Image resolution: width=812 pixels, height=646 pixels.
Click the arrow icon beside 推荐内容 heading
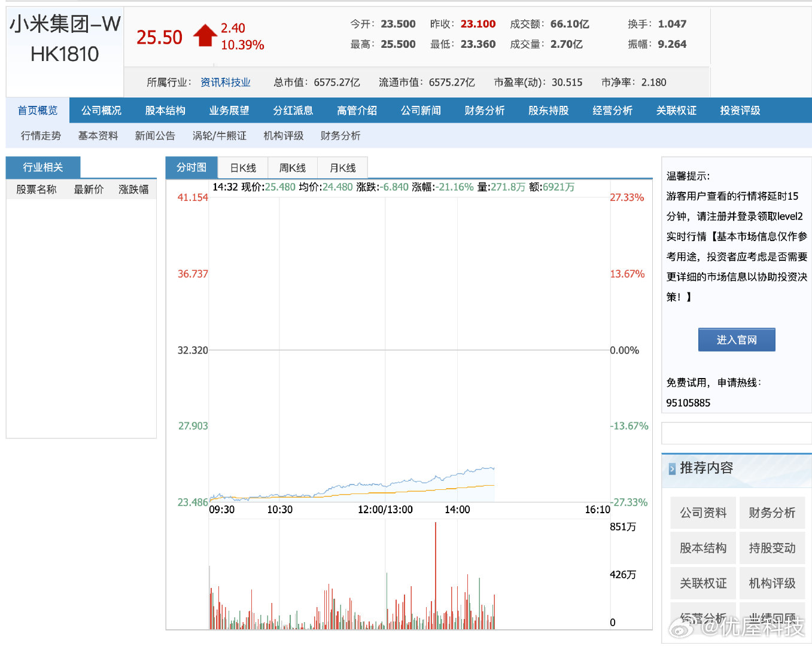point(672,469)
